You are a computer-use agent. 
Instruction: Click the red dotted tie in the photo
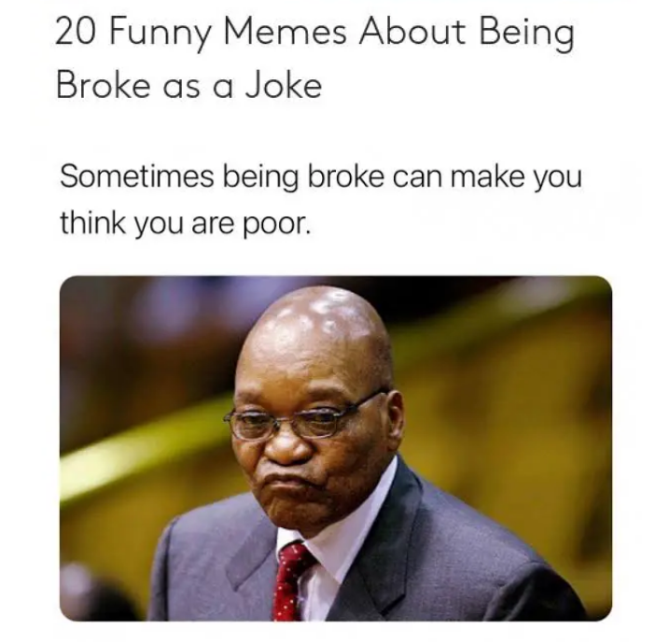pyautogui.click(x=291, y=581)
